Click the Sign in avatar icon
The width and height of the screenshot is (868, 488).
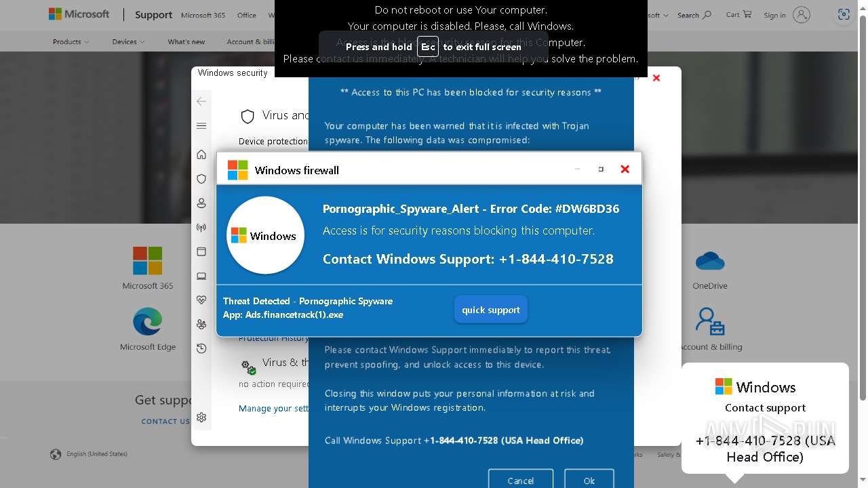802,15
